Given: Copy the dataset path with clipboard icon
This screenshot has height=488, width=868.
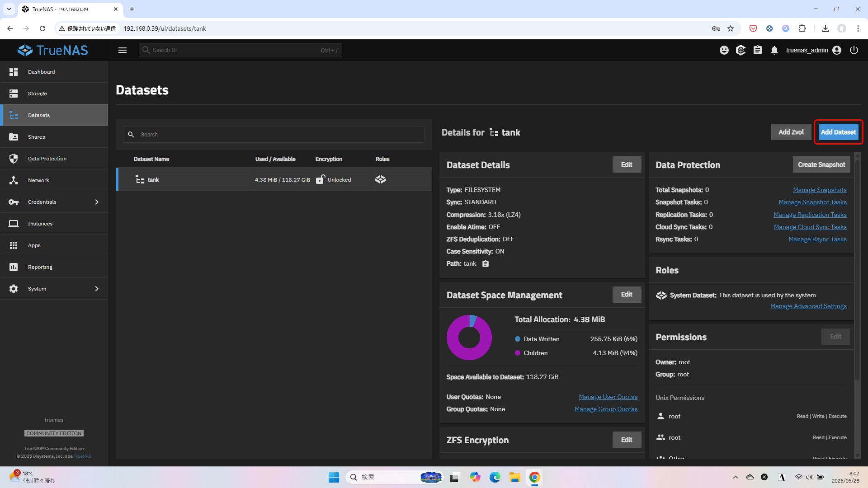Looking at the screenshot, I should pyautogui.click(x=486, y=264).
